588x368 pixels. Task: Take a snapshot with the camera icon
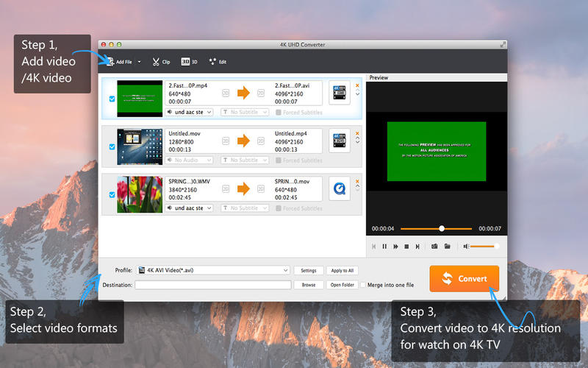[x=434, y=247]
